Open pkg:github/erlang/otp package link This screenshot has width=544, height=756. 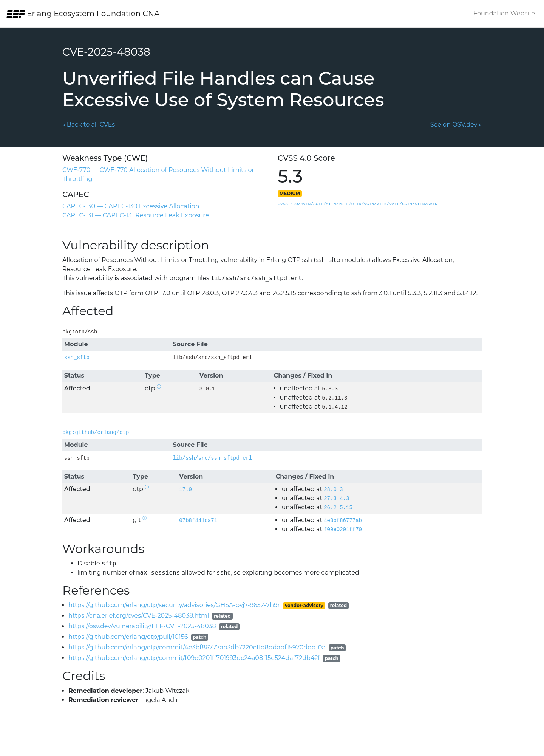point(96,432)
